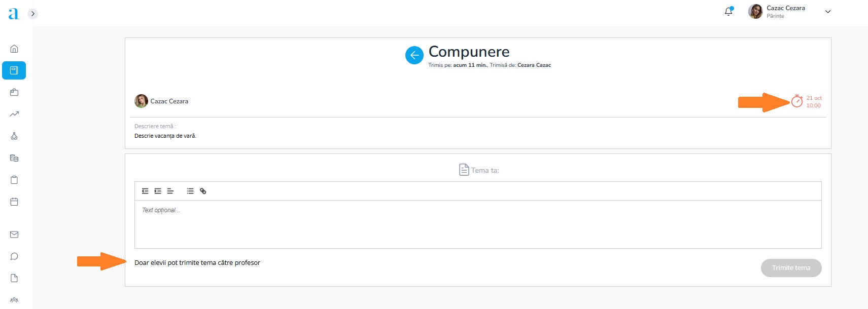Click the decrease indent editor button
This screenshot has width=868, height=309.
point(145,191)
